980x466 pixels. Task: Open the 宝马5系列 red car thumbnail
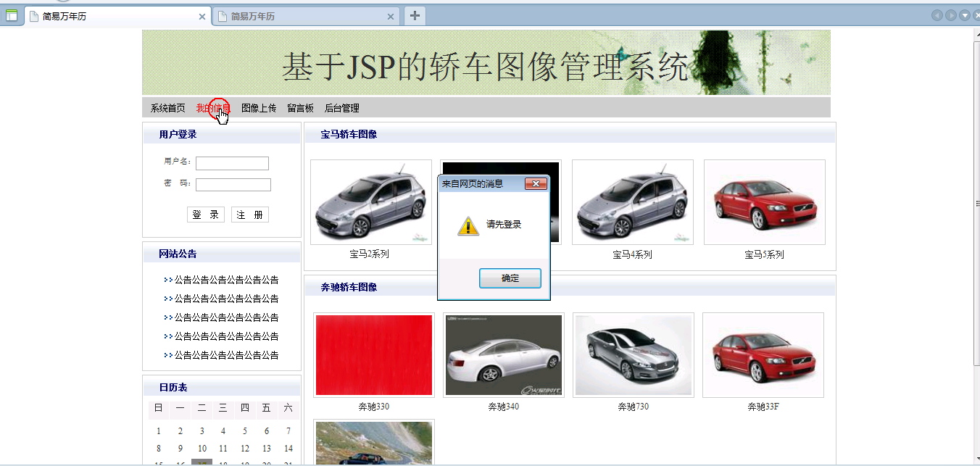point(765,202)
